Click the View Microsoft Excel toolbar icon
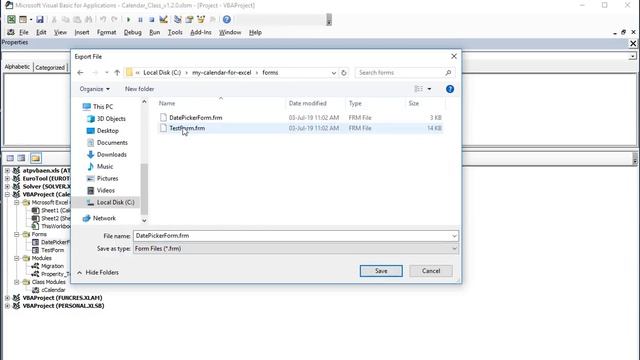Viewport: 640px width, 360px height. (11, 19)
